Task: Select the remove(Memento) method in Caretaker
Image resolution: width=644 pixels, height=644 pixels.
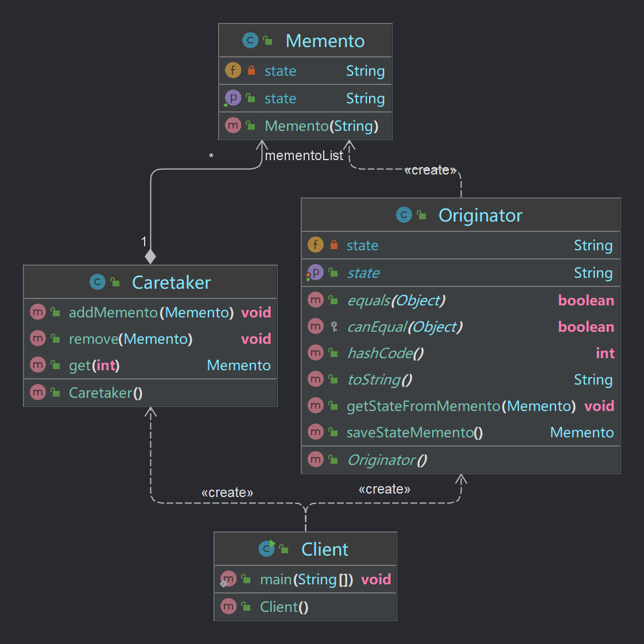Action: tap(130, 339)
